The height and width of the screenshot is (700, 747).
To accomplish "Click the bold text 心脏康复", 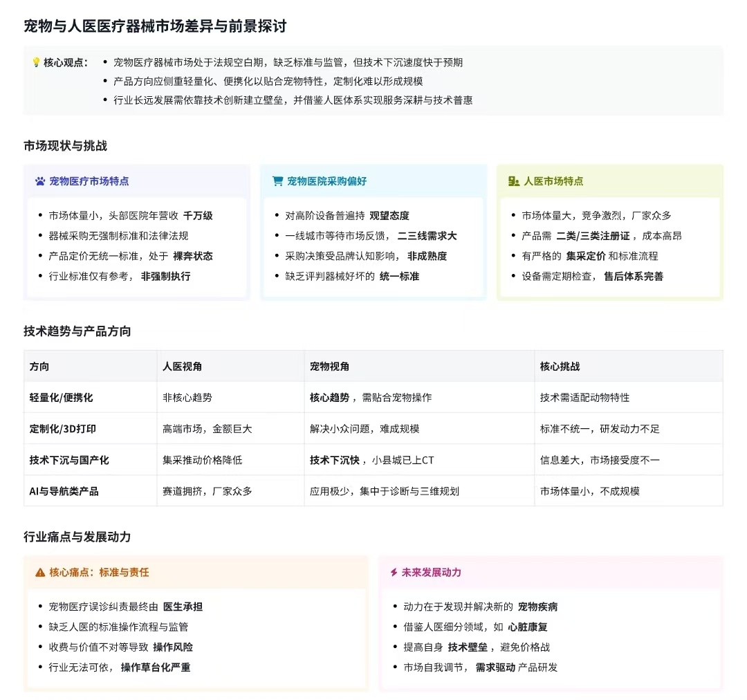I will pyautogui.click(x=528, y=627).
